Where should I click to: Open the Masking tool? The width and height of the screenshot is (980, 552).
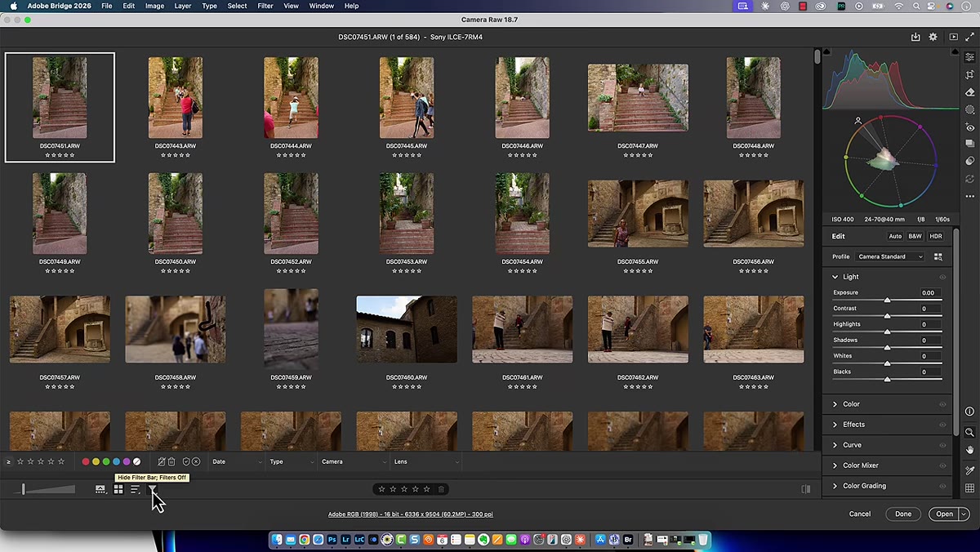click(x=969, y=109)
